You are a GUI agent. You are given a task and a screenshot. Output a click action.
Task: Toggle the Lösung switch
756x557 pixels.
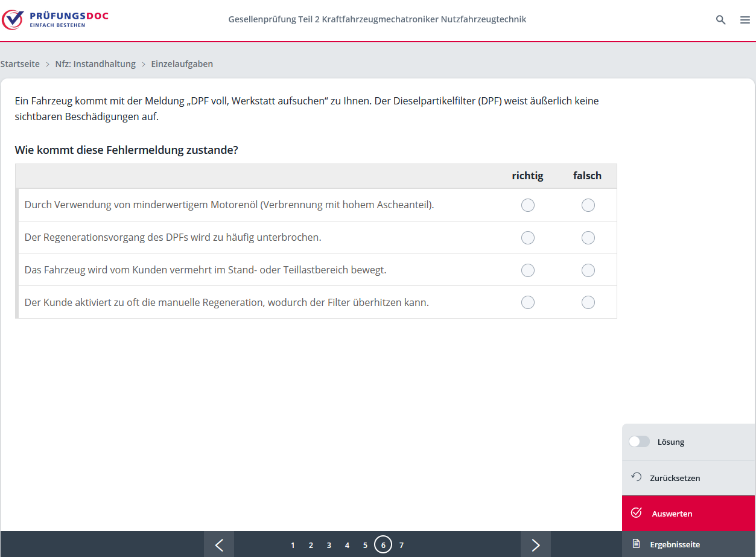[639, 442]
